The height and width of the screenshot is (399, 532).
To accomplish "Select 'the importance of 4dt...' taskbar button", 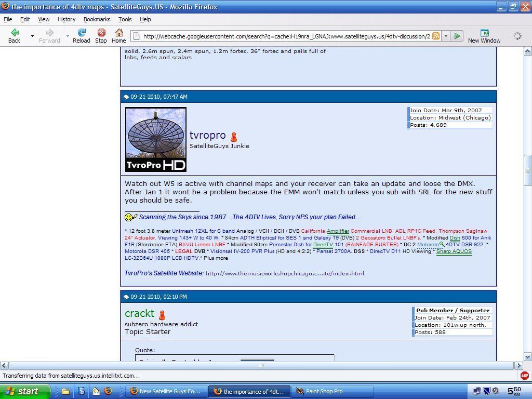I will [x=249, y=392].
